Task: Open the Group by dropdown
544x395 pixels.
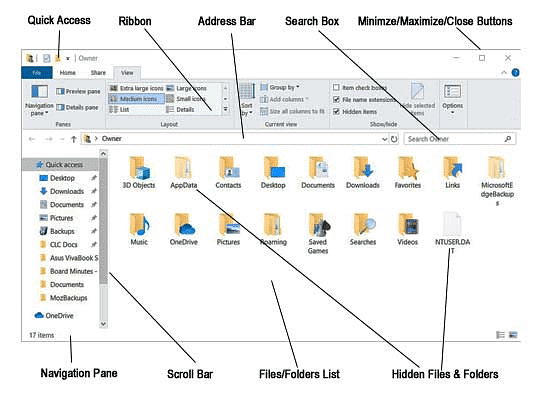Action: [x=280, y=87]
